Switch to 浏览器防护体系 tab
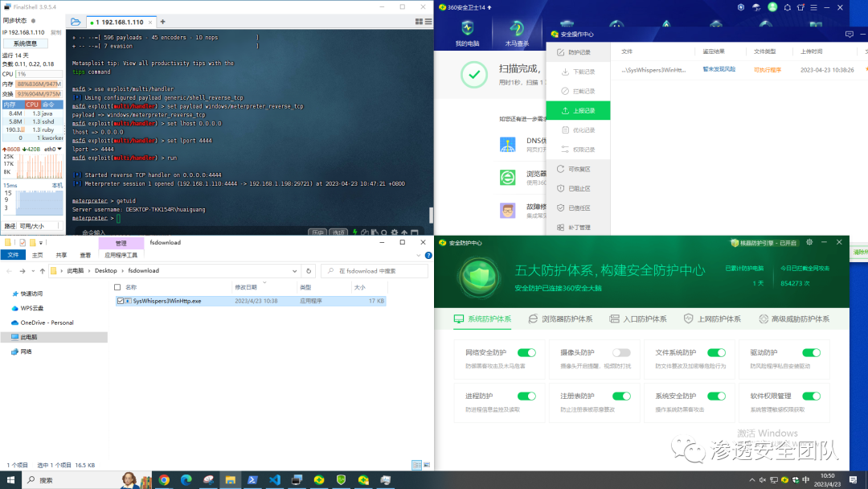The height and width of the screenshot is (489, 868). [560, 319]
